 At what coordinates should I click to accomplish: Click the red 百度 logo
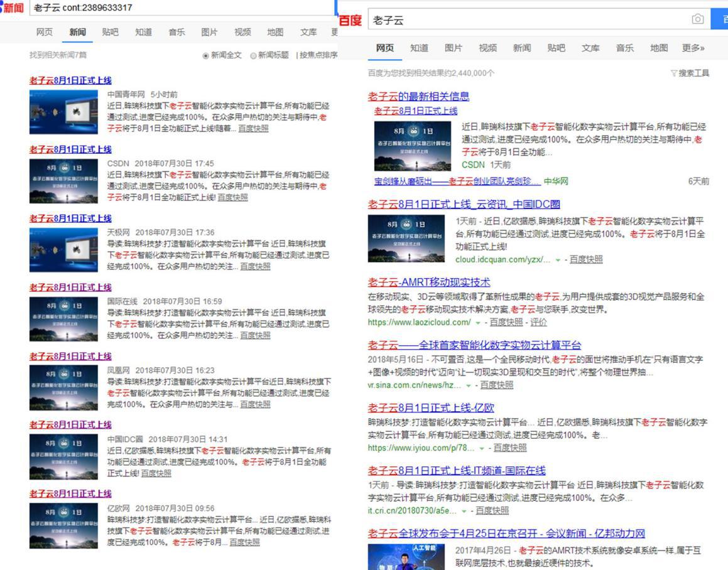350,20
